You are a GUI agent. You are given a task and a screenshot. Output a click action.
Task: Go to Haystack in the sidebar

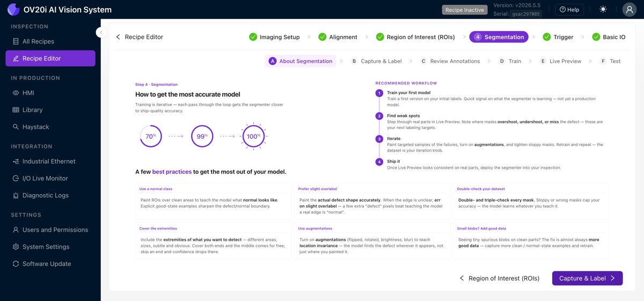tap(50, 127)
